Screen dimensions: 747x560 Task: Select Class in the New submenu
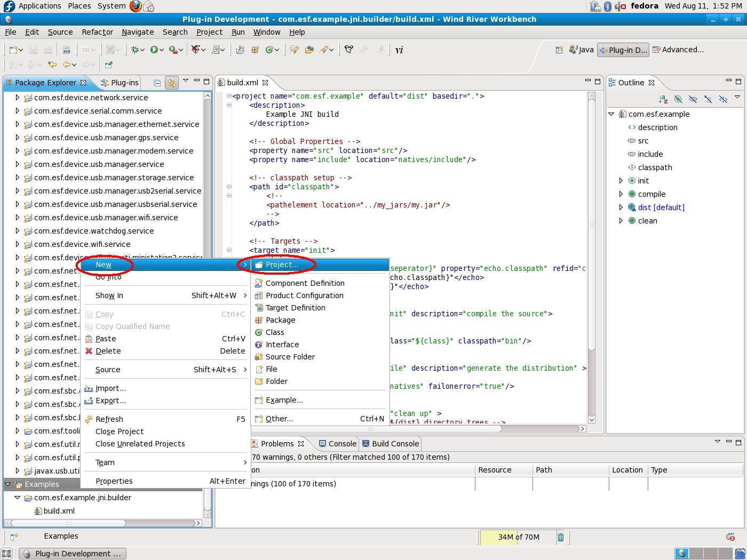pyautogui.click(x=320, y=332)
